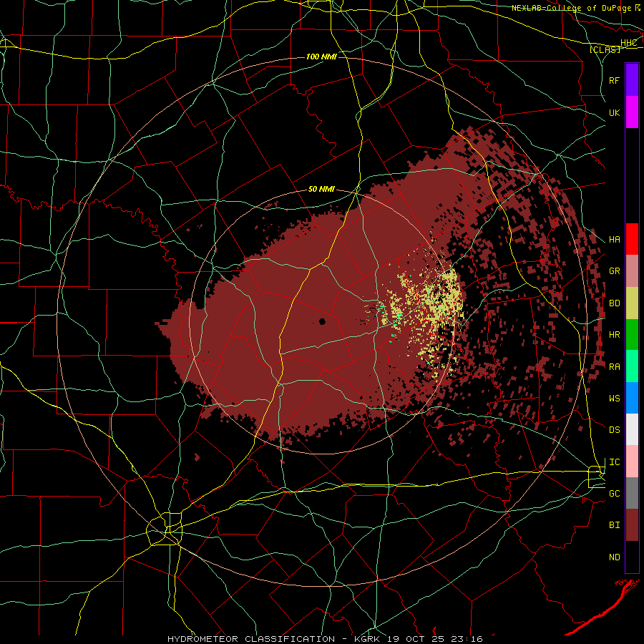Click the 'IC' legend label
The width and height of the screenshot is (644, 644).
[614, 462]
